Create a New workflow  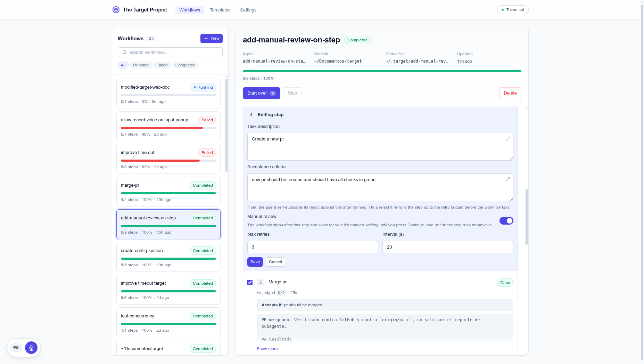click(211, 38)
